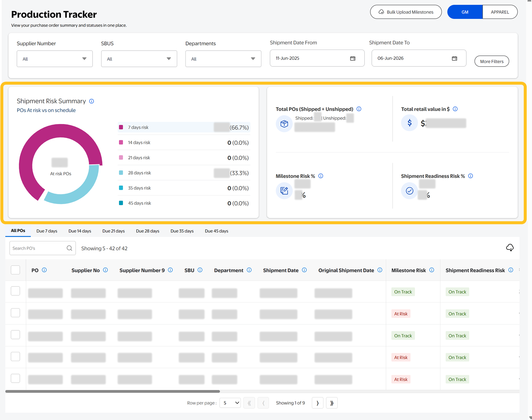Check the last PO row checkbox
532x420 pixels.
point(16,379)
